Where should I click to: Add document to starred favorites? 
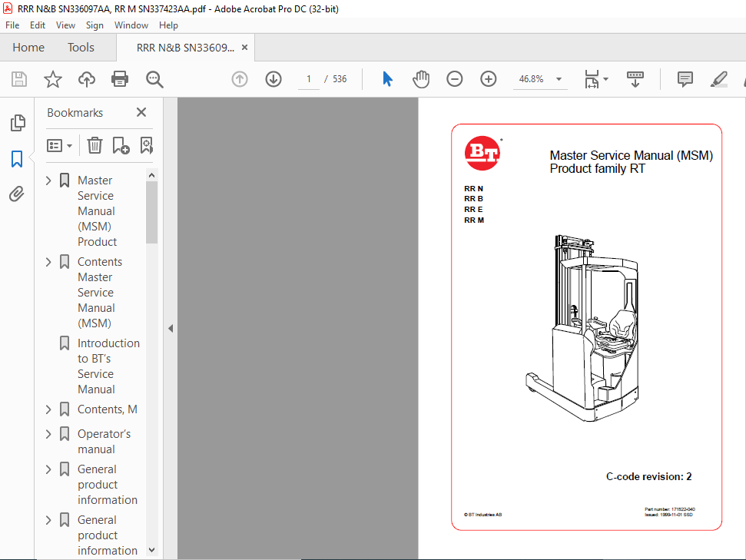tap(53, 79)
